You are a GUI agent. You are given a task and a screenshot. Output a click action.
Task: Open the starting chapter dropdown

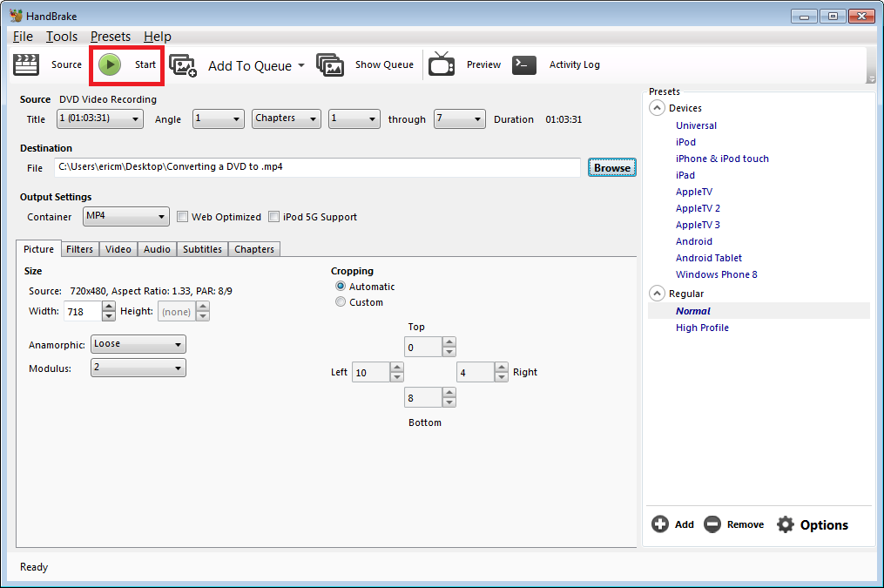pos(354,119)
